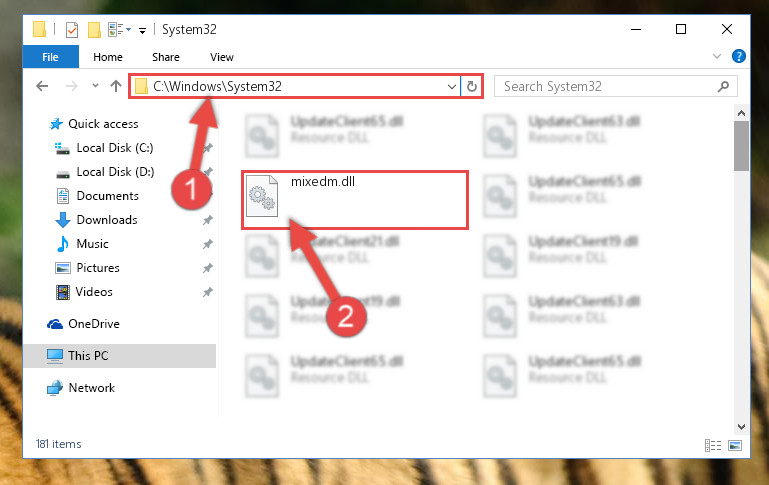Select This PC in navigation pane
This screenshot has width=769, height=485.
(x=120, y=356)
